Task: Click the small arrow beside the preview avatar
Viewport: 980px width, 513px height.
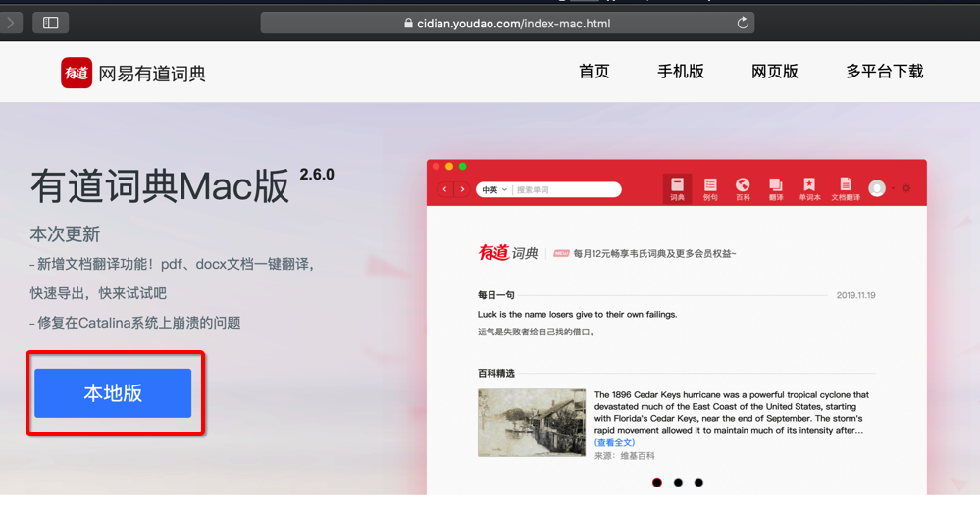Action: tap(893, 188)
